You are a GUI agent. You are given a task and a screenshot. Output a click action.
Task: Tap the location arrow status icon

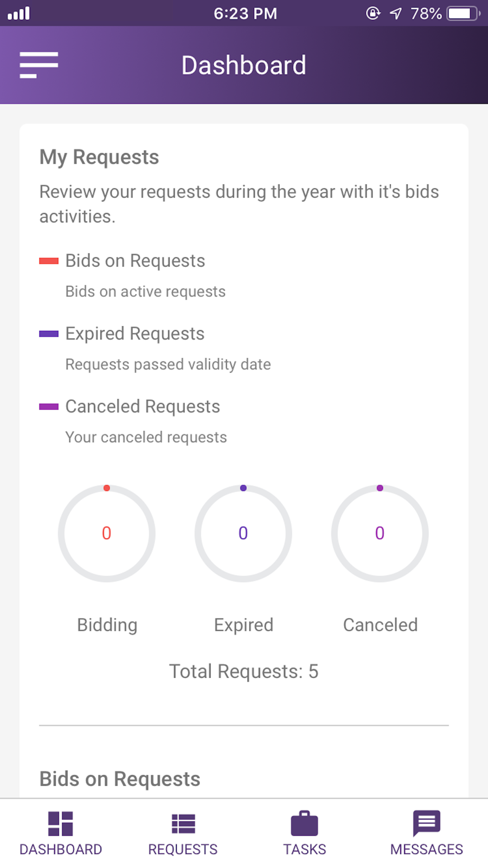click(x=396, y=13)
